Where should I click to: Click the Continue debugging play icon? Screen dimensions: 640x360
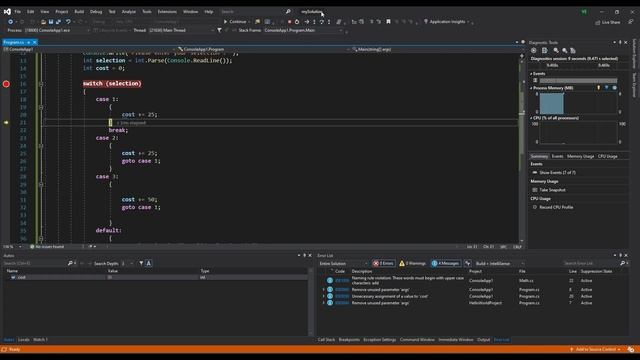coord(225,22)
